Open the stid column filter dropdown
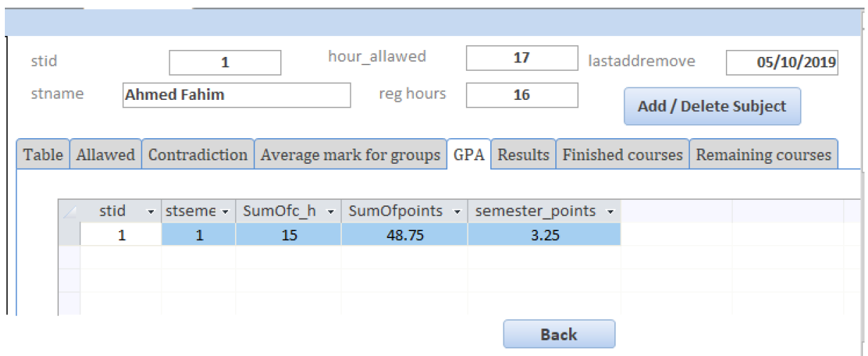The image size is (868, 356). point(151,212)
